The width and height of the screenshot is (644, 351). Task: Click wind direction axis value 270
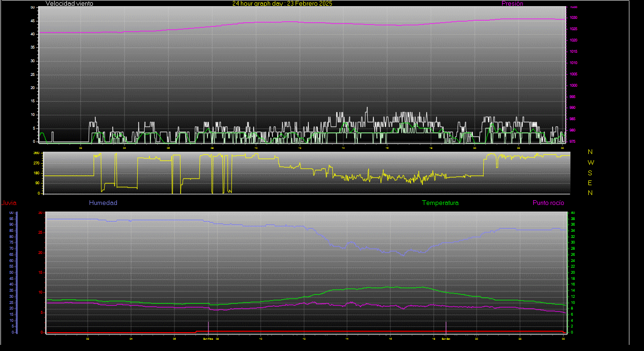pos(36,163)
